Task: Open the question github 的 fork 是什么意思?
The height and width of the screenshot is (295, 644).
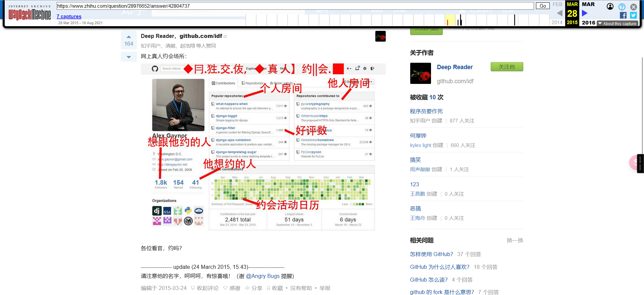Action: point(442,292)
